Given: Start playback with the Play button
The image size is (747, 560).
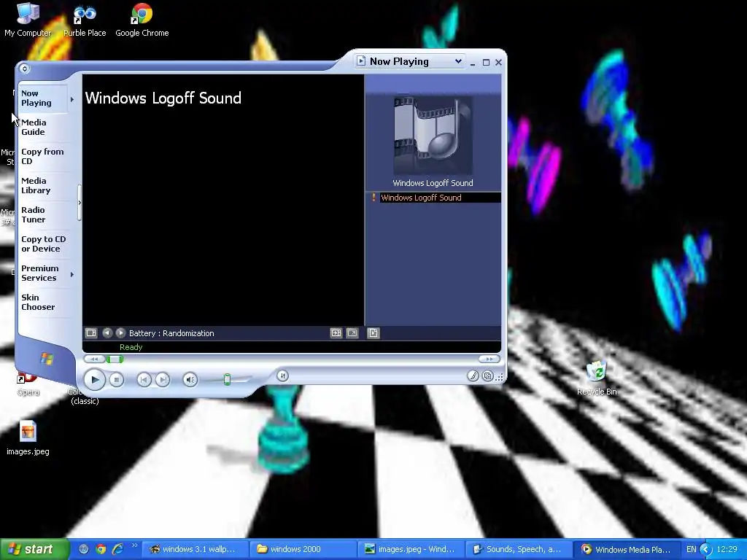Looking at the screenshot, I should pos(94,379).
